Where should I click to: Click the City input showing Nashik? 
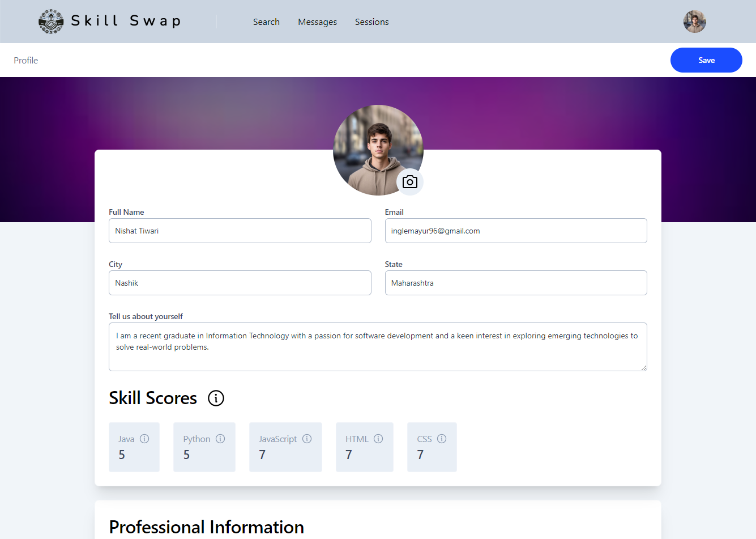pyautogui.click(x=240, y=282)
